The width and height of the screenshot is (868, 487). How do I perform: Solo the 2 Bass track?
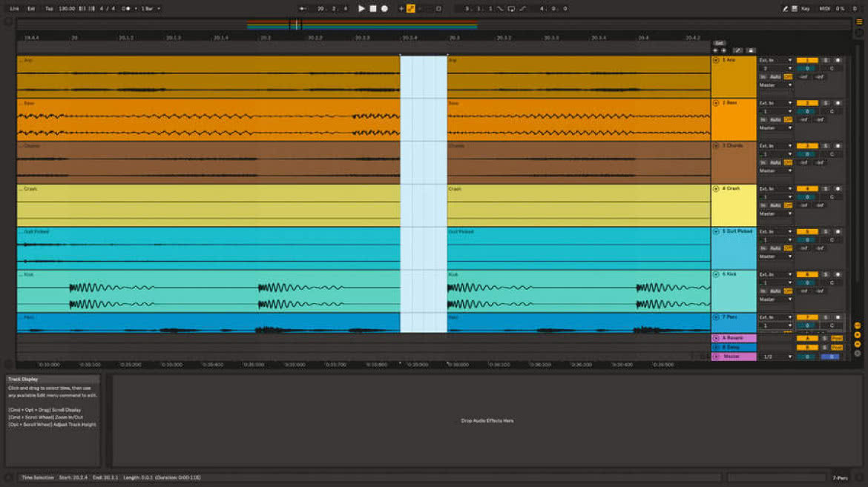tap(826, 103)
